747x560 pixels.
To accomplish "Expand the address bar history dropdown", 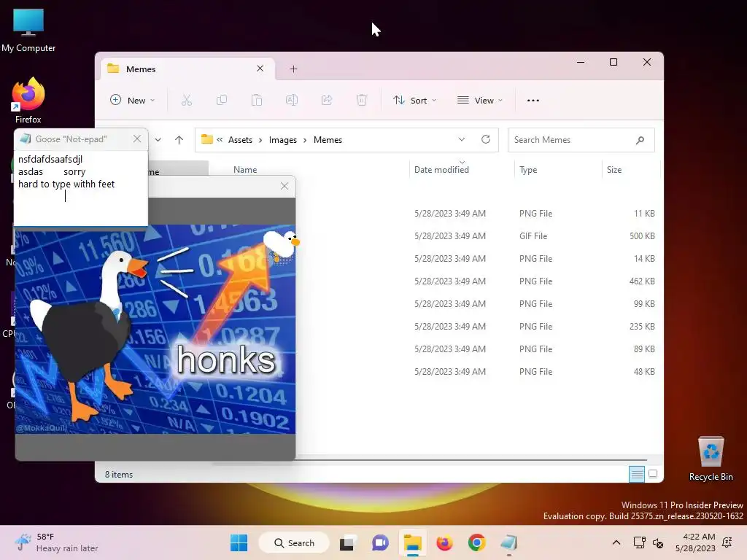I will 462,139.
